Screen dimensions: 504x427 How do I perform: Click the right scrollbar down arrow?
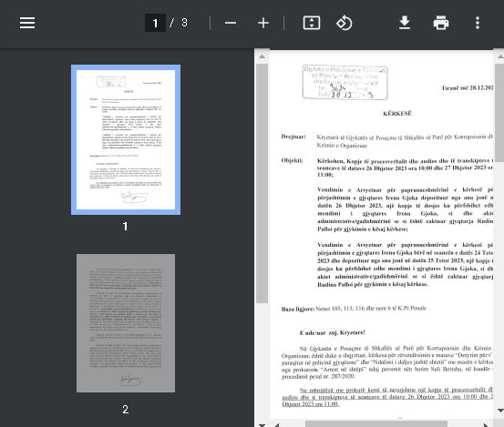[500, 411]
